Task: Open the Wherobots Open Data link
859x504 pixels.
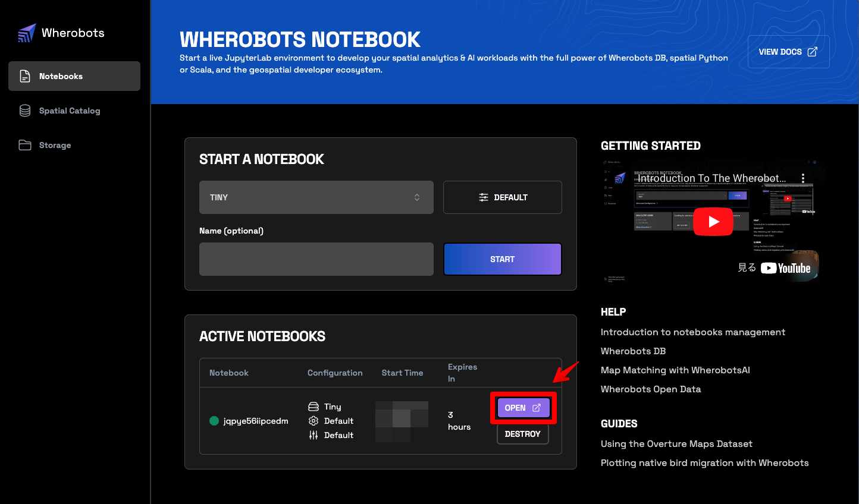Action: click(x=651, y=389)
